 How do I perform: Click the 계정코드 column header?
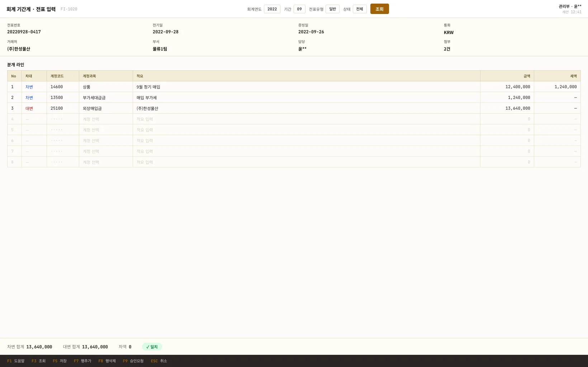(63, 76)
